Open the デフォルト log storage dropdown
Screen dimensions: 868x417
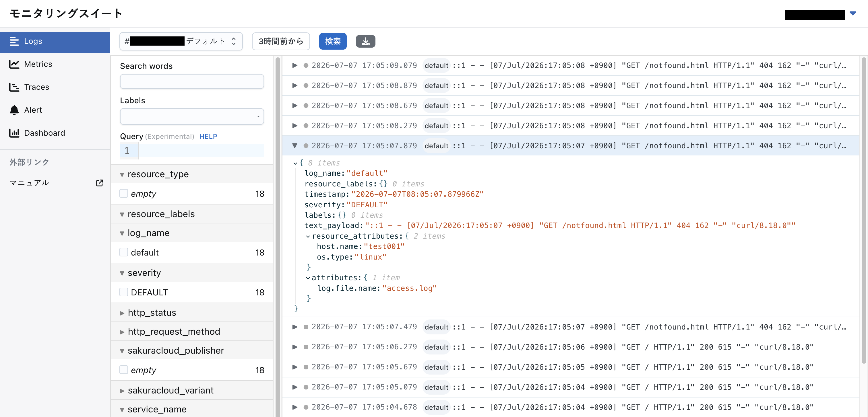(x=181, y=41)
